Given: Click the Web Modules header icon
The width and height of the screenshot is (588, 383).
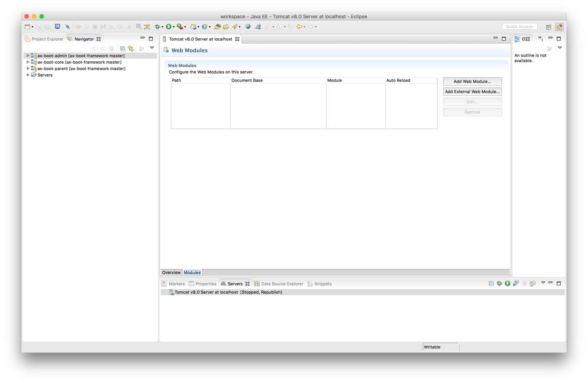Looking at the screenshot, I should pyautogui.click(x=166, y=50).
